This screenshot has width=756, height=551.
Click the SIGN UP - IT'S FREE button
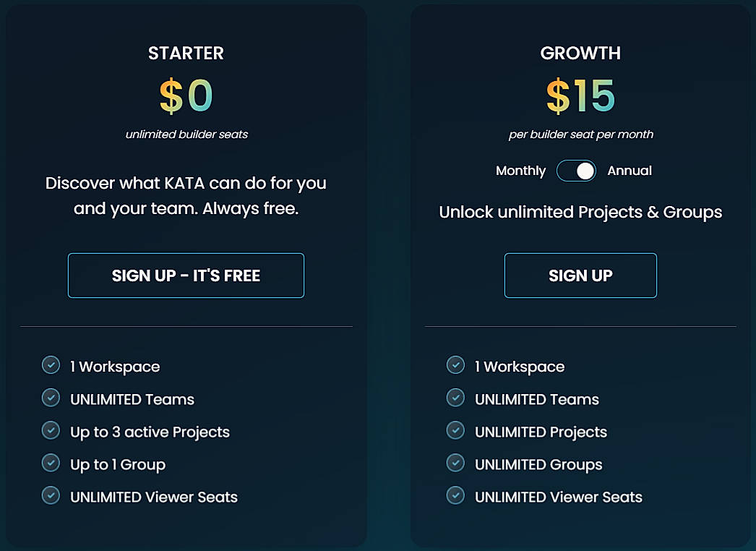(186, 275)
